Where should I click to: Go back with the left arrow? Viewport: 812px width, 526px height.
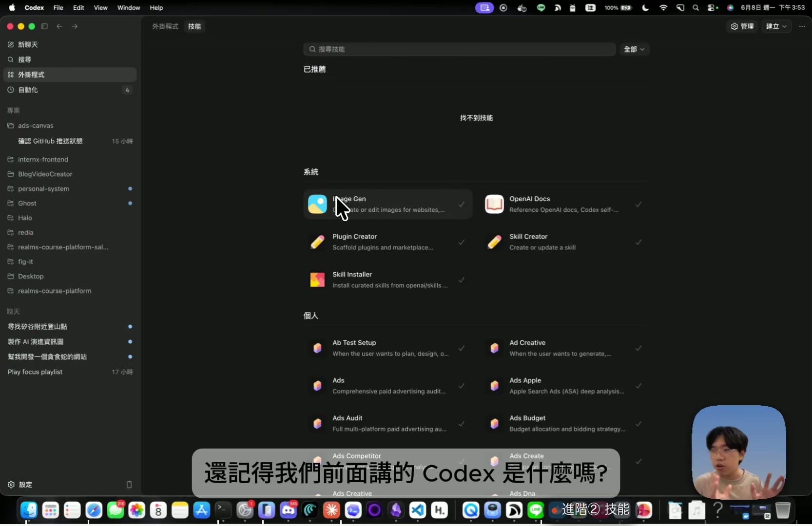[59, 26]
